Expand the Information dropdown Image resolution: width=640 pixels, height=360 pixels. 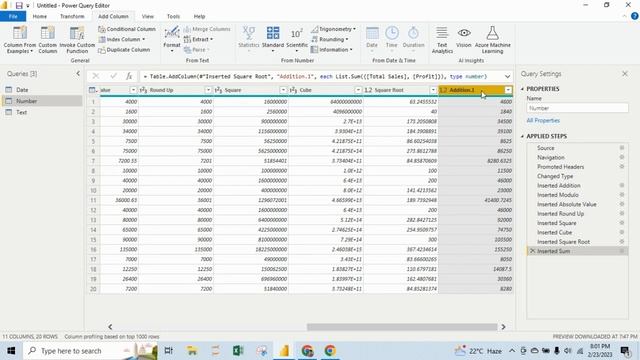[x=331, y=50]
